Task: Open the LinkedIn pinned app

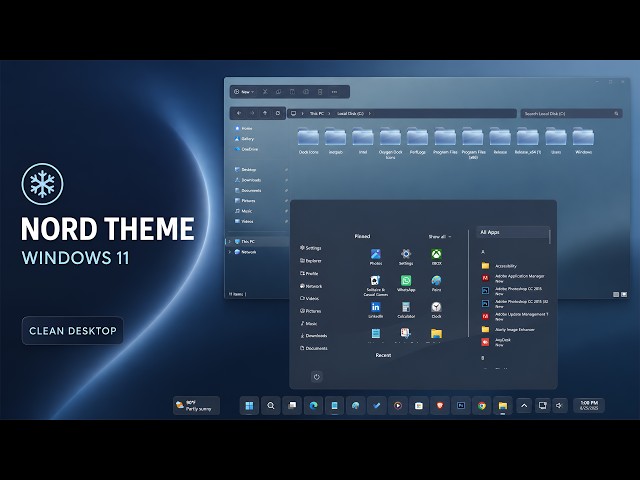Action: [x=376, y=310]
